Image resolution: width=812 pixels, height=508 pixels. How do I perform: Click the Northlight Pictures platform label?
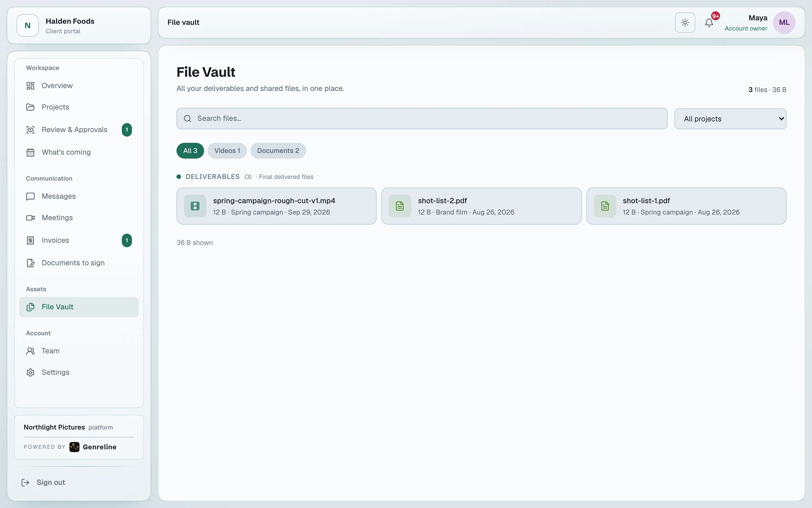click(68, 427)
